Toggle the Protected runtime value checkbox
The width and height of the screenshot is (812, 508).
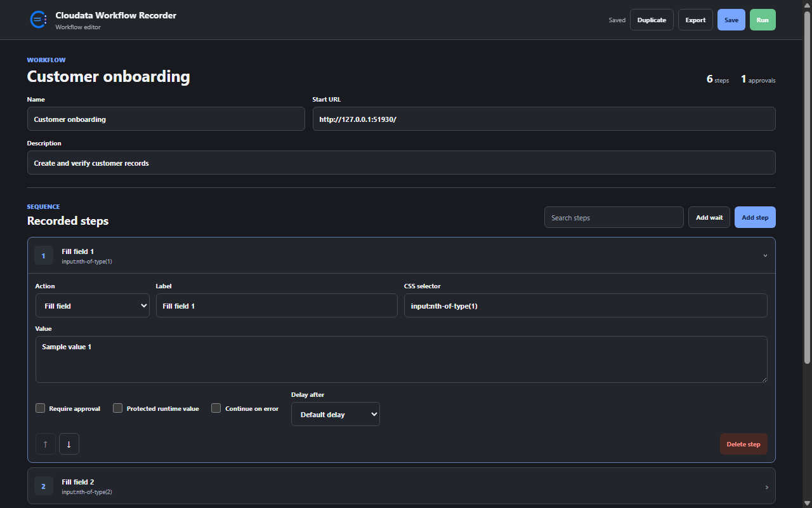(x=118, y=408)
